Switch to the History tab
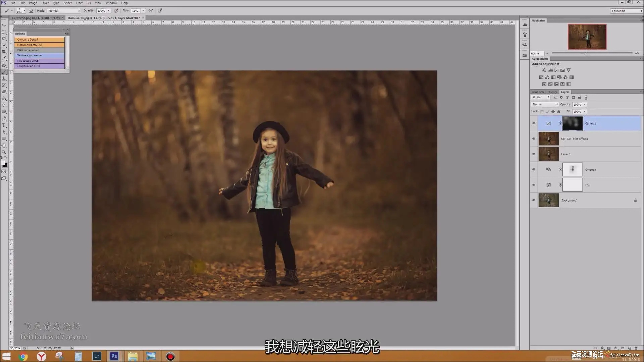 [552, 92]
